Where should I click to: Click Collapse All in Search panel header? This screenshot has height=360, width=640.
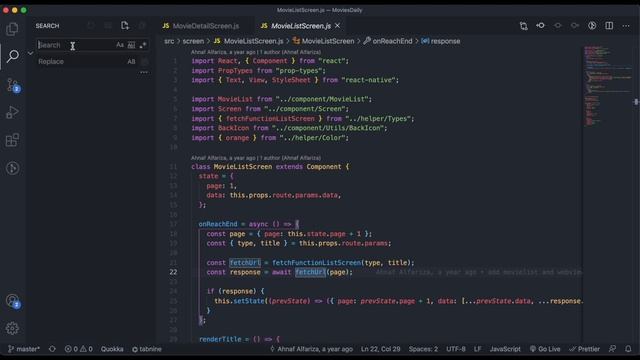point(142,26)
